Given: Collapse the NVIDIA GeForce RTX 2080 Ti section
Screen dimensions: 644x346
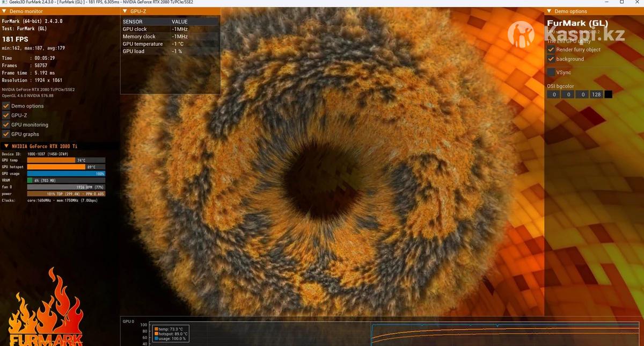Looking at the screenshot, I should [x=6, y=146].
